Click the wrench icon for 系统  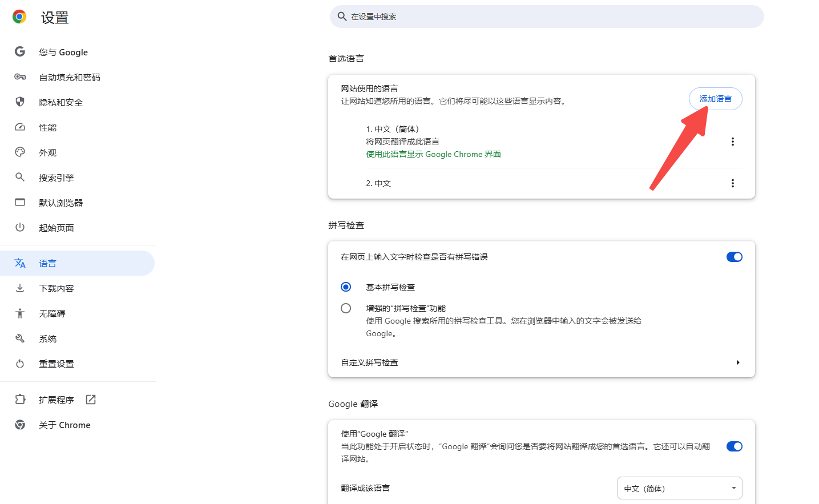[20, 338]
